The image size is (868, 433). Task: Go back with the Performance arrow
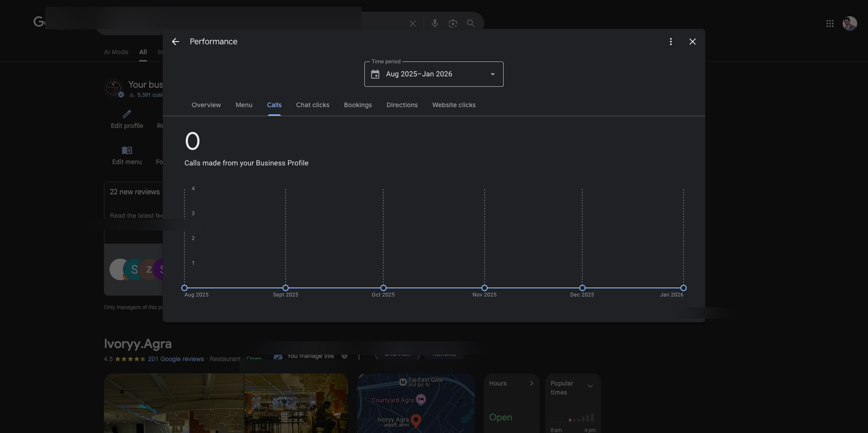pos(175,42)
